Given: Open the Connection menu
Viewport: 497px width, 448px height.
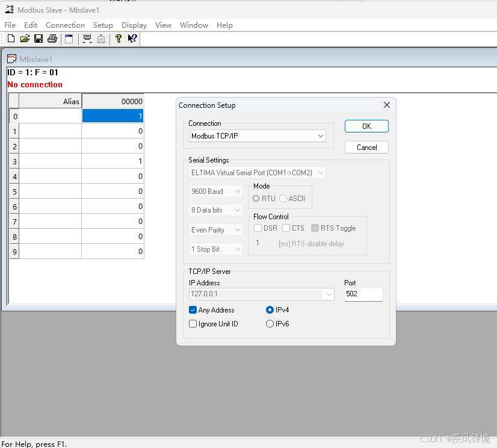Looking at the screenshot, I should [66, 25].
